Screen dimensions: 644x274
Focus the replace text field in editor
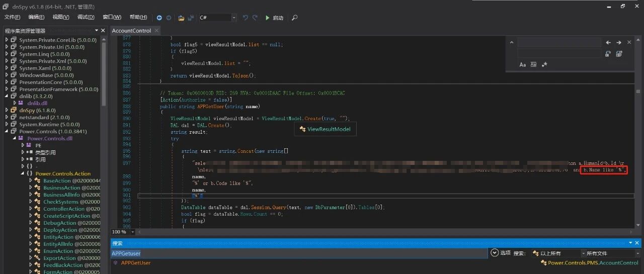[x=559, y=53]
